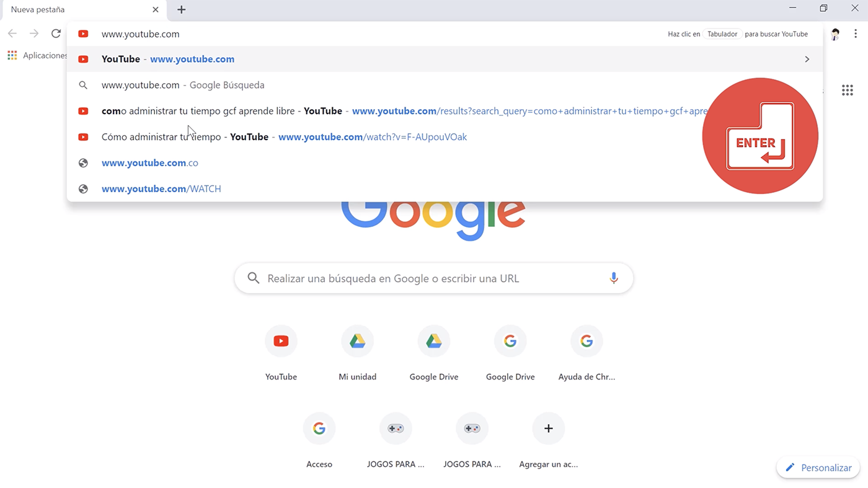The image size is (868, 488).
Task: Open the YouTube shortcut tile
Action: (281, 352)
